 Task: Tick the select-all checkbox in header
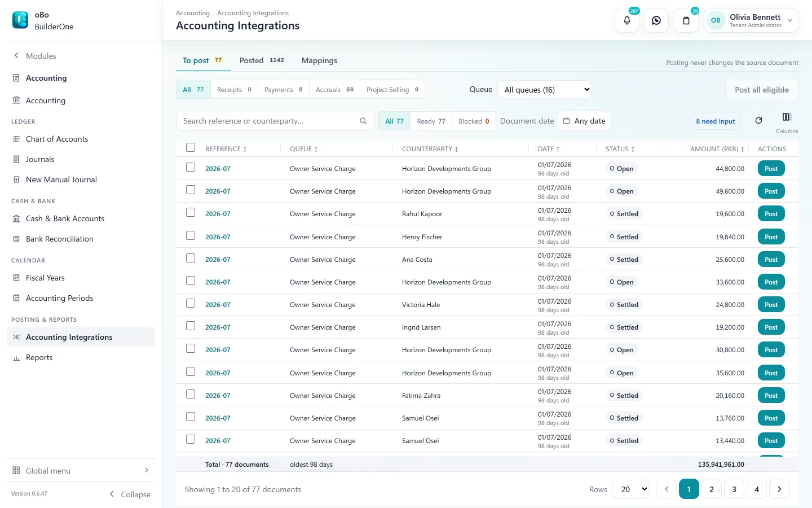tap(191, 147)
